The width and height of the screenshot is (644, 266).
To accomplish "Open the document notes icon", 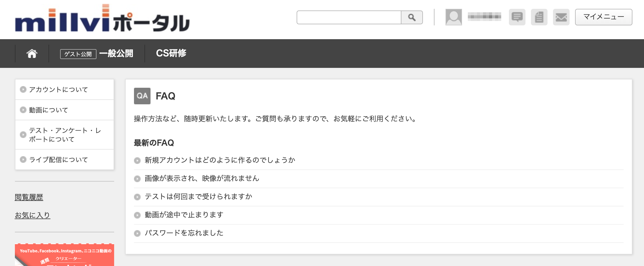I will click(x=539, y=17).
